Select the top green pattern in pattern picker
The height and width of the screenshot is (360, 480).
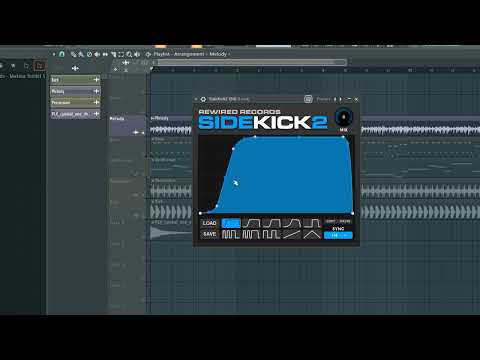(75, 80)
